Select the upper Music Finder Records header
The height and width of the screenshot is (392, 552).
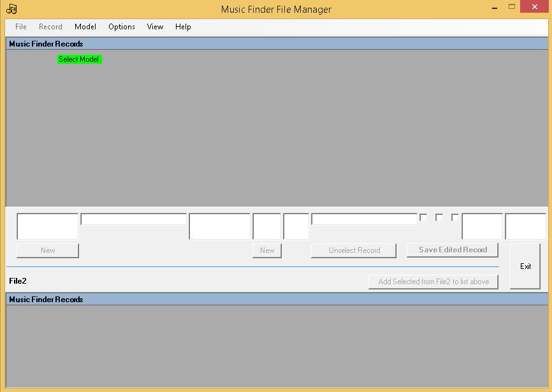[45, 43]
